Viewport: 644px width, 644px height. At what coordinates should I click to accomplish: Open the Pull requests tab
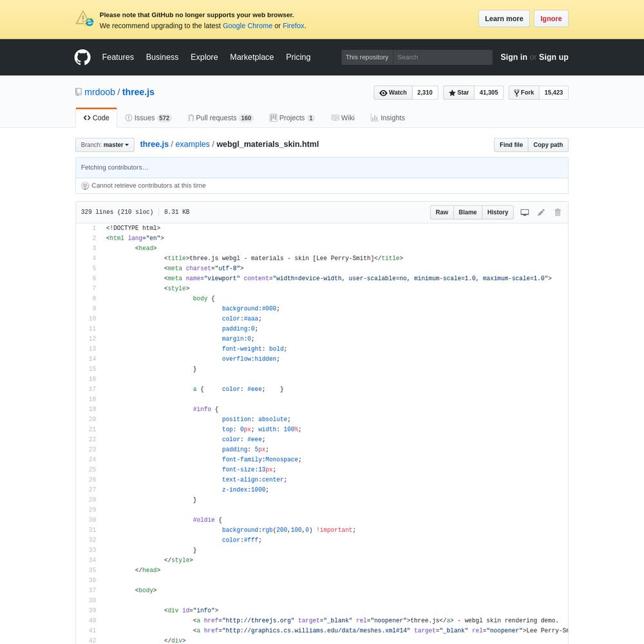220,118
